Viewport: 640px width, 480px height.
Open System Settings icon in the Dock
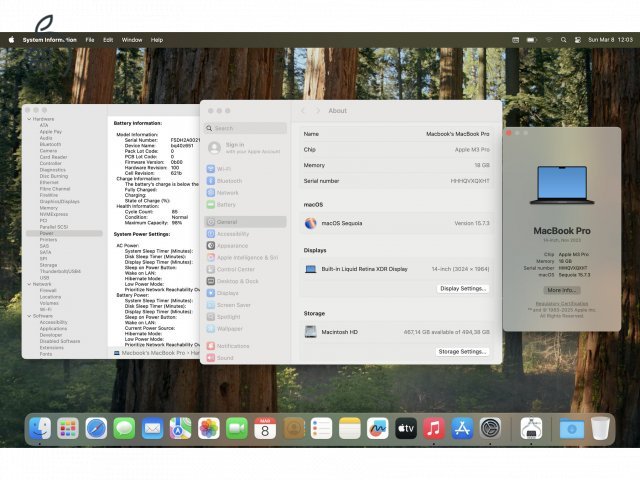click(490, 428)
